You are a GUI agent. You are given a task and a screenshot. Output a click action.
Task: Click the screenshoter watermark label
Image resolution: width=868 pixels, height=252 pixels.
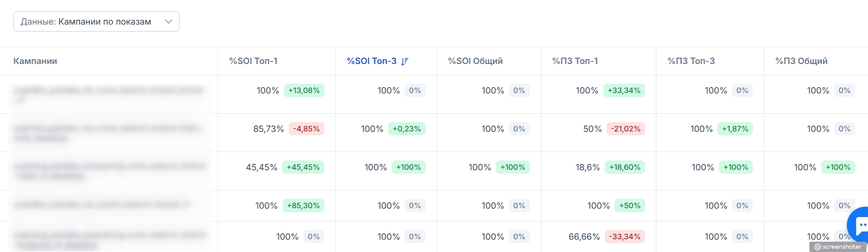[837, 247]
